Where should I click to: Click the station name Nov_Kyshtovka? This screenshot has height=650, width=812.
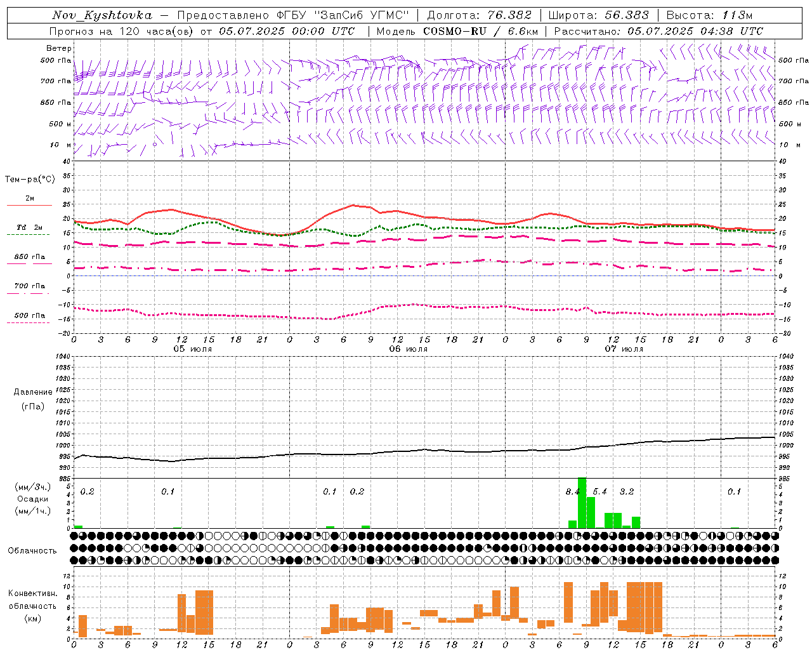[x=102, y=15]
